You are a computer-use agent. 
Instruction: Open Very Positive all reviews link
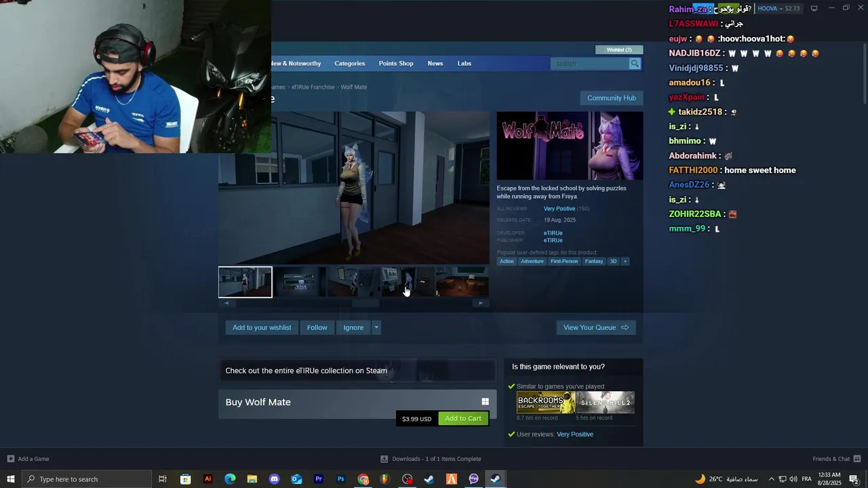pyautogui.click(x=559, y=209)
